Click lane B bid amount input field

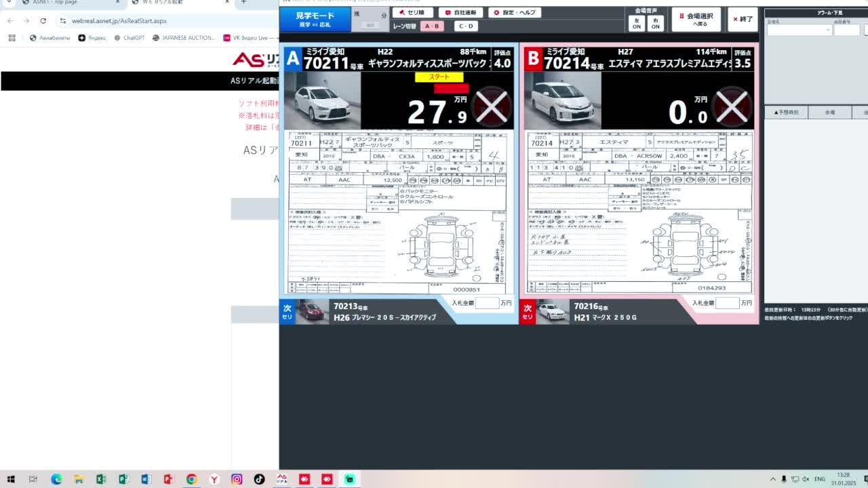pos(727,303)
